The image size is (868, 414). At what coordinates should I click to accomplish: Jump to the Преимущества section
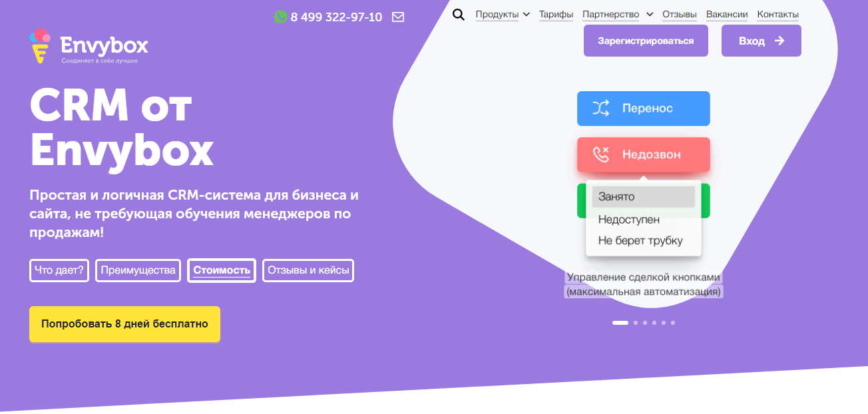coord(138,270)
